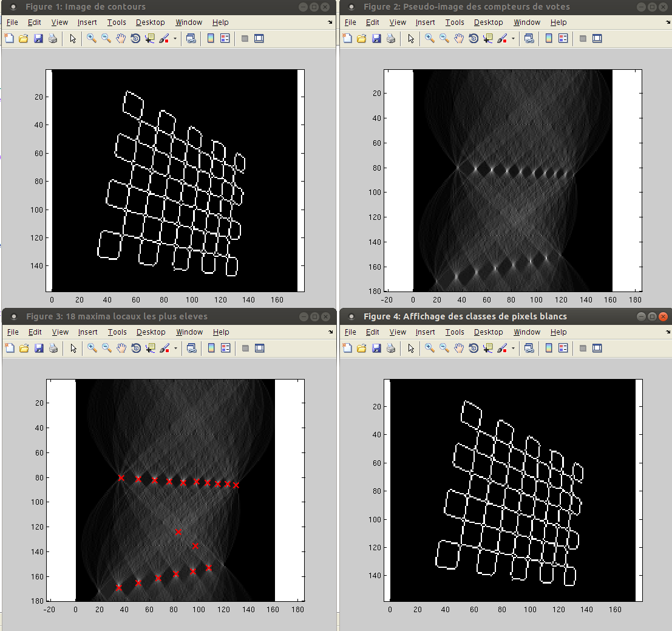672x631 pixels.
Task: Click Print icon in Figure 3 toolbar
Action: click(x=53, y=348)
